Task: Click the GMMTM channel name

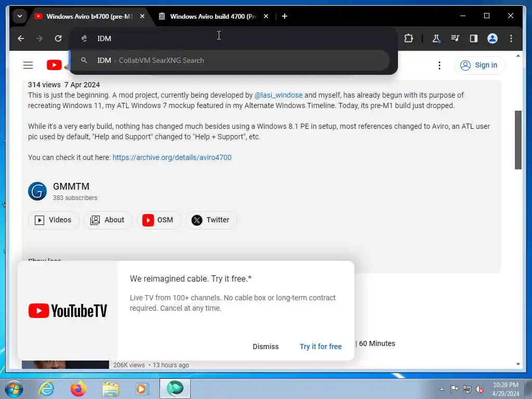Action: (x=71, y=187)
